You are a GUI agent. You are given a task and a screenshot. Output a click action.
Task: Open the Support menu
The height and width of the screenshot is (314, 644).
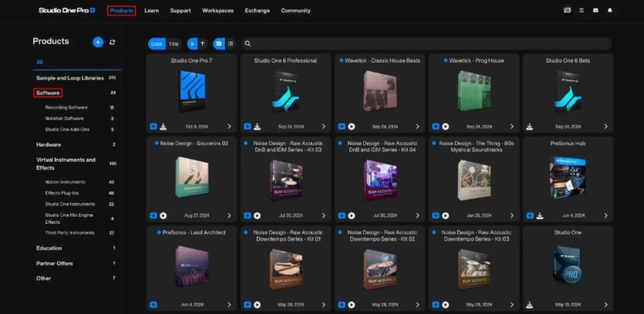(x=180, y=10)
